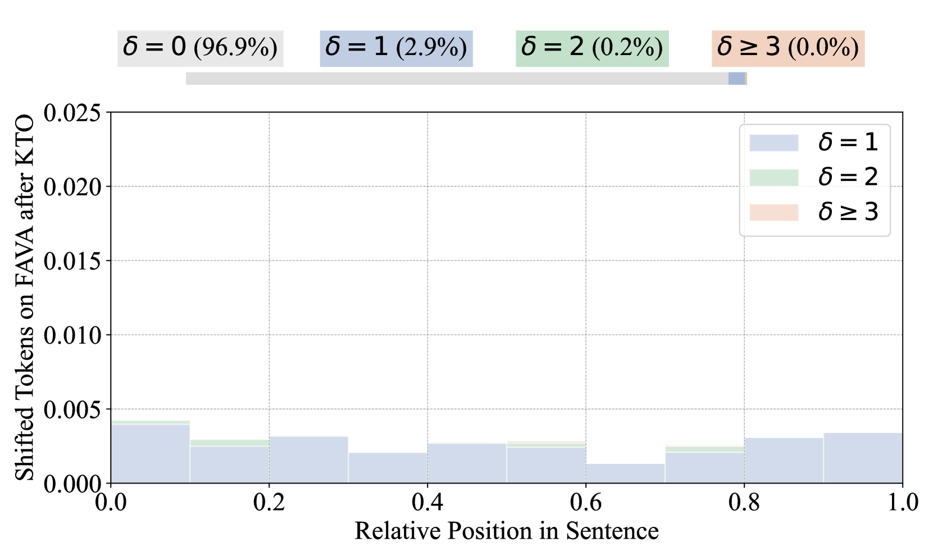
Task: Click the green sliver atop the 0.1–0.2 bar
Action: point(229,443)
